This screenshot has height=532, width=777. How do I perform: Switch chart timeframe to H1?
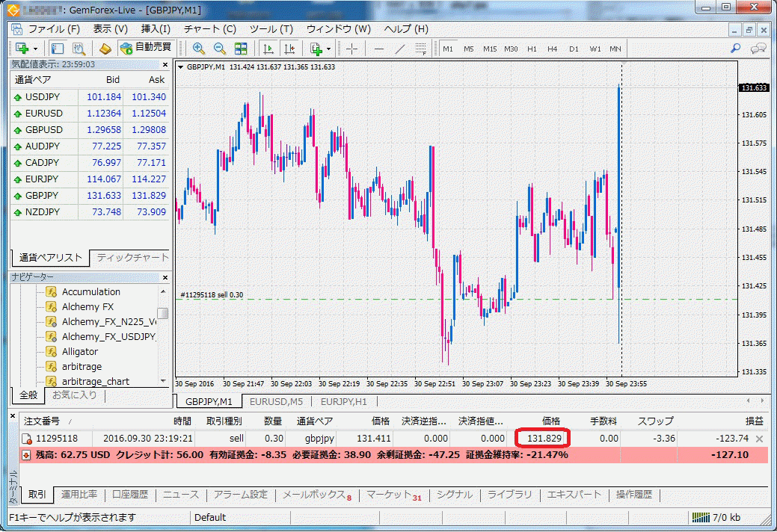[x=532, y=49]
